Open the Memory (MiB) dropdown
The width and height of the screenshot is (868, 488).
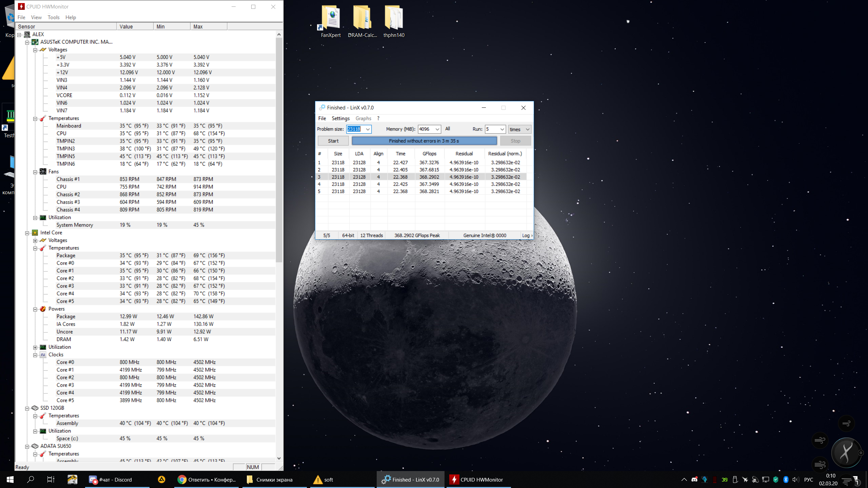[437, 129]
